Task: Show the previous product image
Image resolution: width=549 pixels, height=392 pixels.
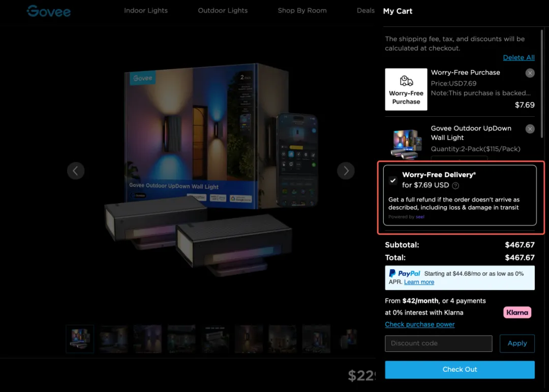Action: (x=76, y=171)
